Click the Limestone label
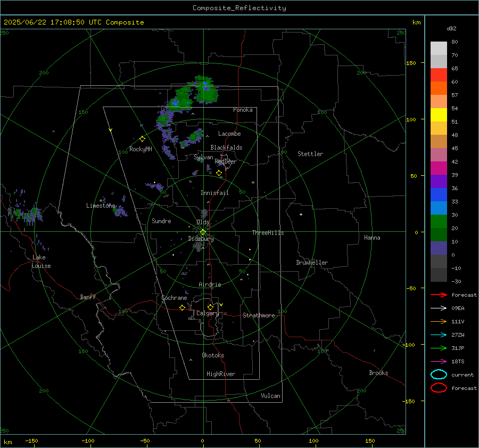This screenshot has height=448, width=479. point(101,206)
